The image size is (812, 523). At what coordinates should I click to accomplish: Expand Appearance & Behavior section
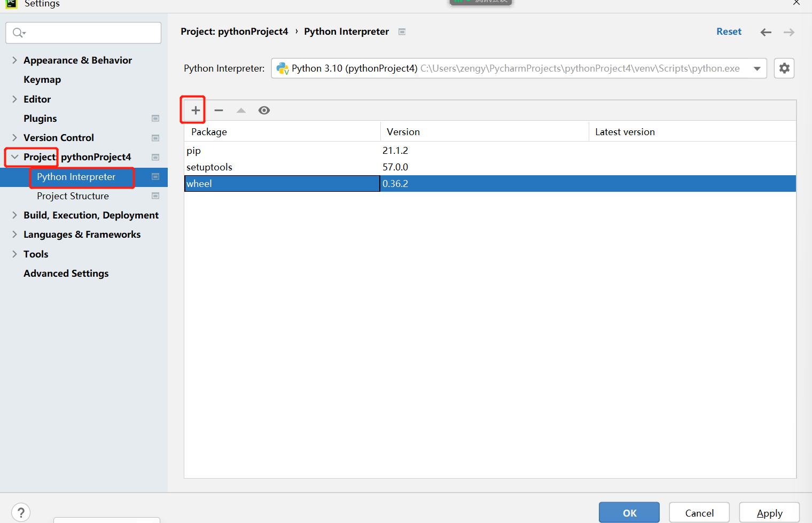(14, 60)
